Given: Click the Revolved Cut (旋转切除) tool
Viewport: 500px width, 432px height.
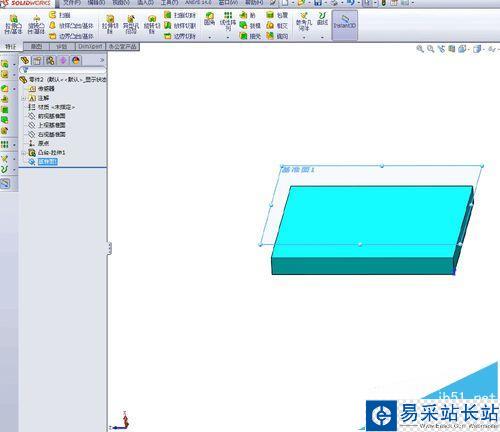Looking at the screenshot, I should [x=152, y=24].
